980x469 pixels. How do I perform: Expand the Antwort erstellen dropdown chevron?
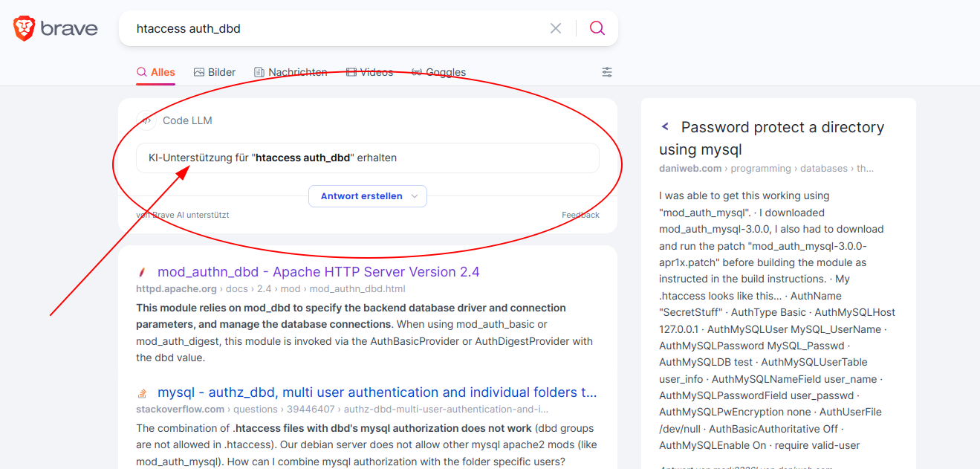415,196
